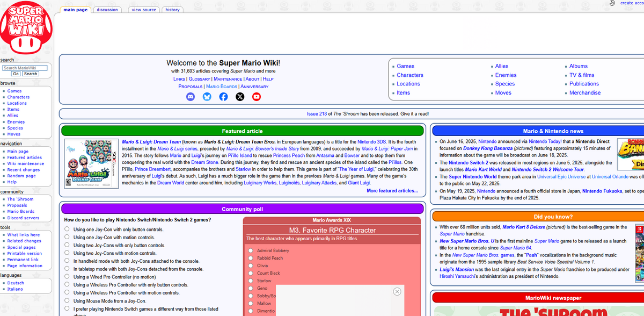Vote for Rabbid Peach radio button
Image resolution: width=644 pixels, height=316 pixels.
pyautogui.click(x=251, y=258)
